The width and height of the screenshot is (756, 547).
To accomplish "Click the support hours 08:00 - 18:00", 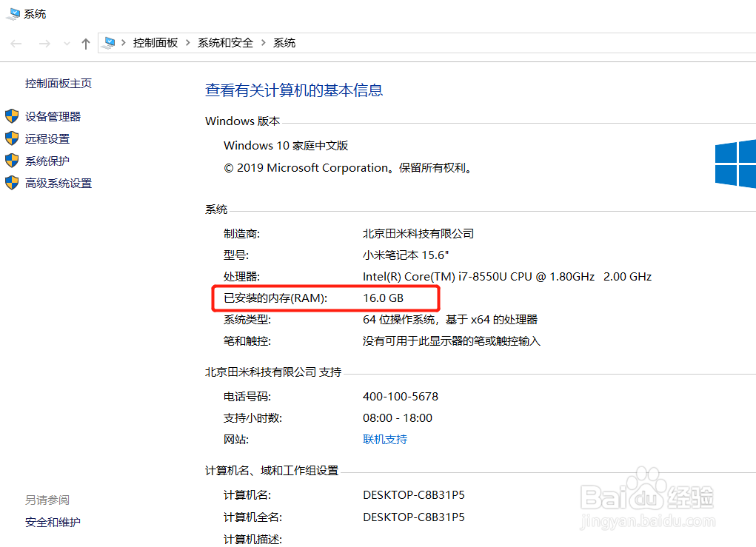I will [x=398, y=418].
